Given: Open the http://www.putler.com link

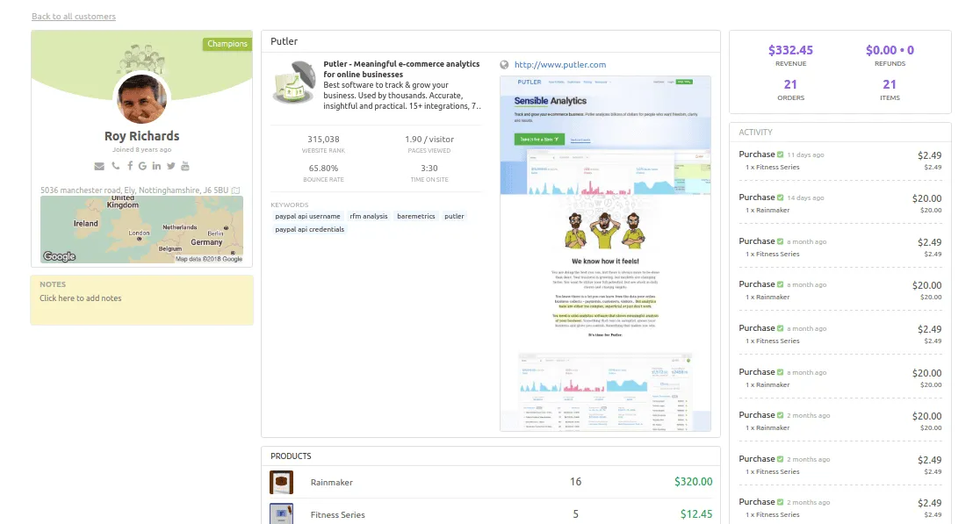Looking at the screenshot, I should pyautogui.click(x=560, y=64).
